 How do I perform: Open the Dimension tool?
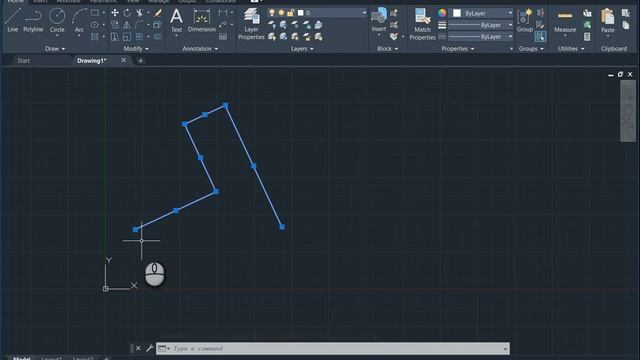pyautogui.click(x=202, y=20)
